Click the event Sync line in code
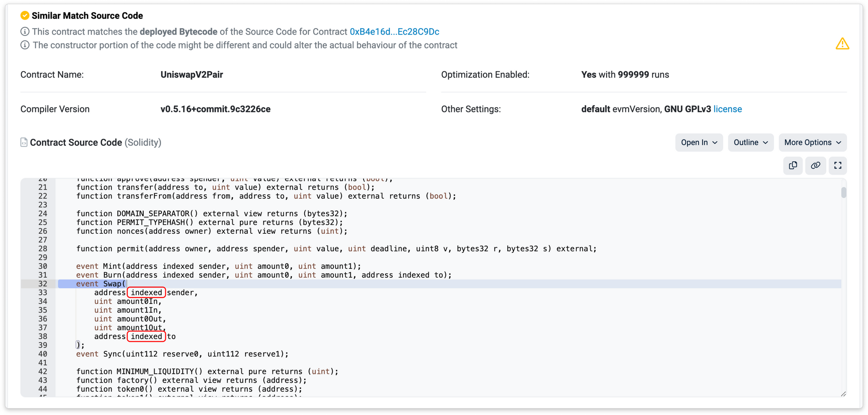The width and height of the screenshot is (868, 415). point(182,354)
